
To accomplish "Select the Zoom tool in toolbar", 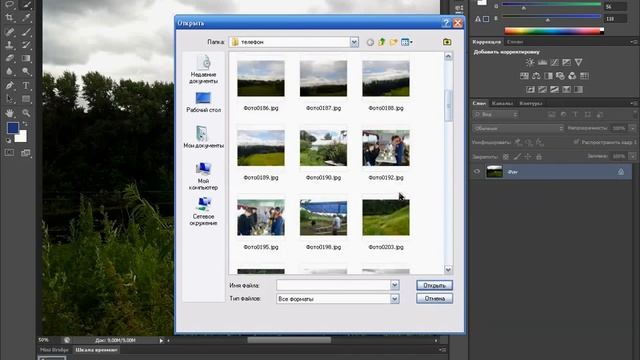I will click(26, 113).
